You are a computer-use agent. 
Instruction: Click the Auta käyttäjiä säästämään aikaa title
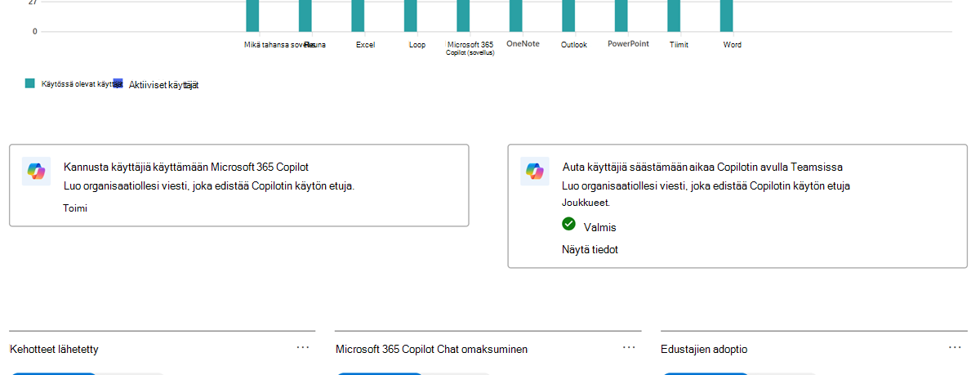[x=703, y=167]
